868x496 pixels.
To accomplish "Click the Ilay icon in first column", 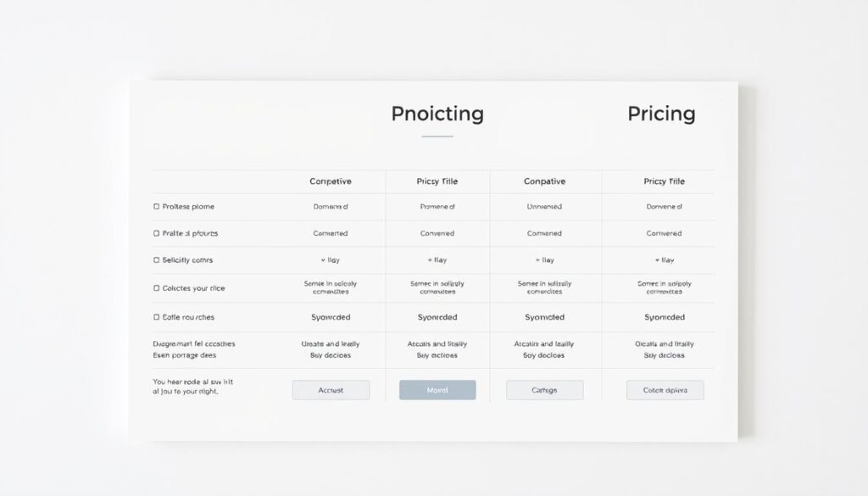I will [323, 260].
